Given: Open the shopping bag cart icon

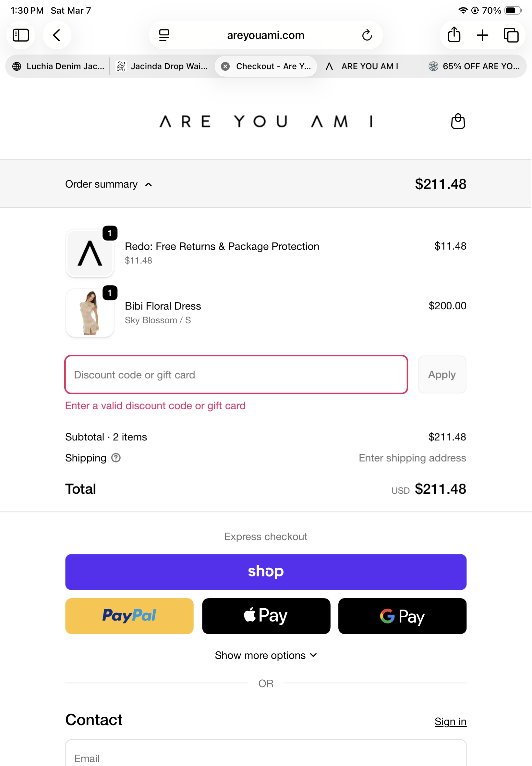Looking at the screenshot, I should (x=458, y=121).
